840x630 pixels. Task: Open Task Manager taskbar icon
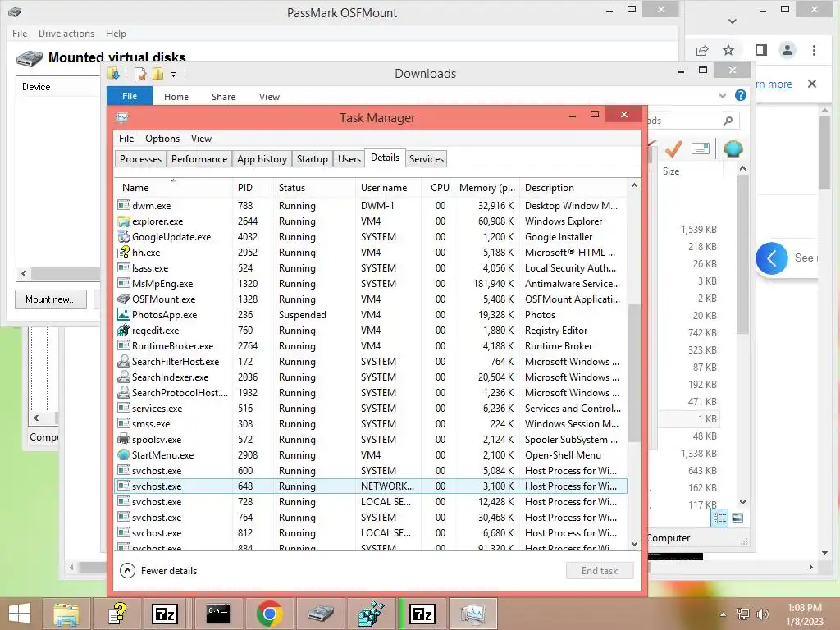473,614
